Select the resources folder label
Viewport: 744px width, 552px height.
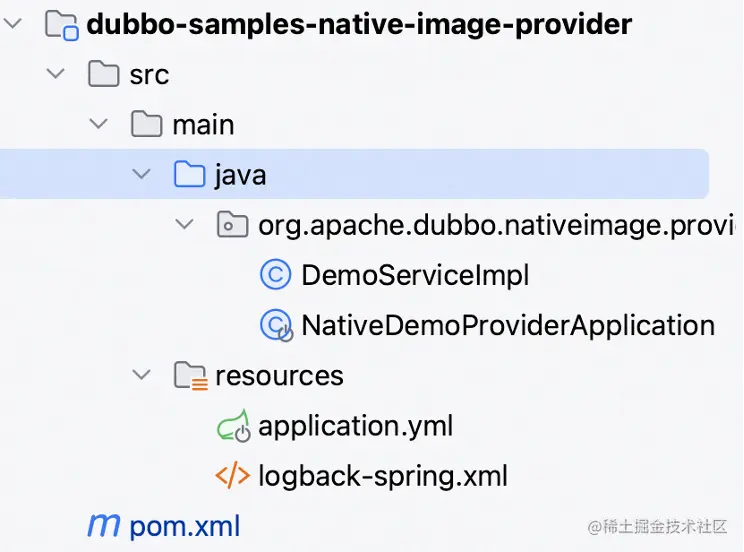279,376
